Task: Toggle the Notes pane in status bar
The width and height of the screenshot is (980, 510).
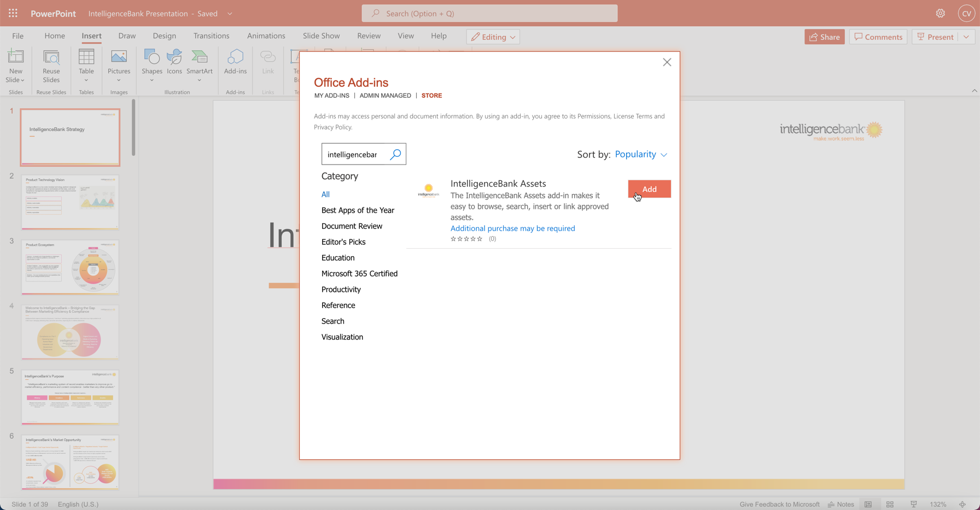Action: pyautogui.click(x=841, y=504)
